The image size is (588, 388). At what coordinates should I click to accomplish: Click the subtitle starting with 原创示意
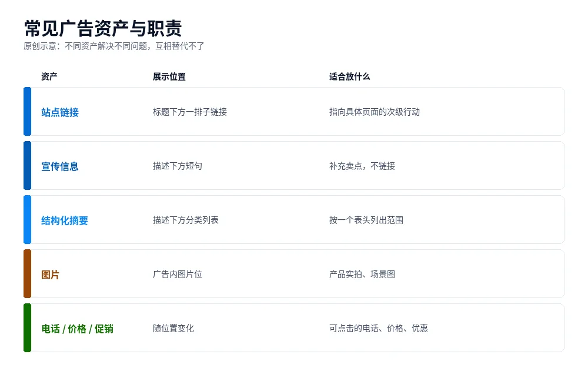tap(114, 46)
